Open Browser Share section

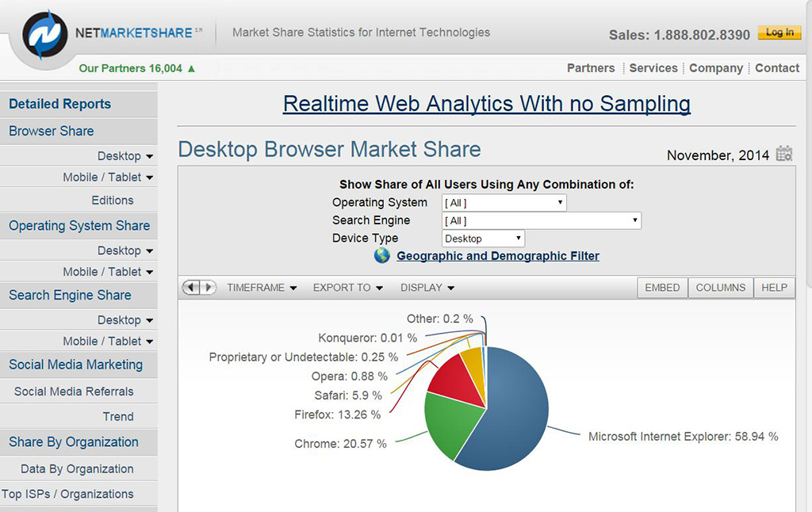(x=52, y=131)
